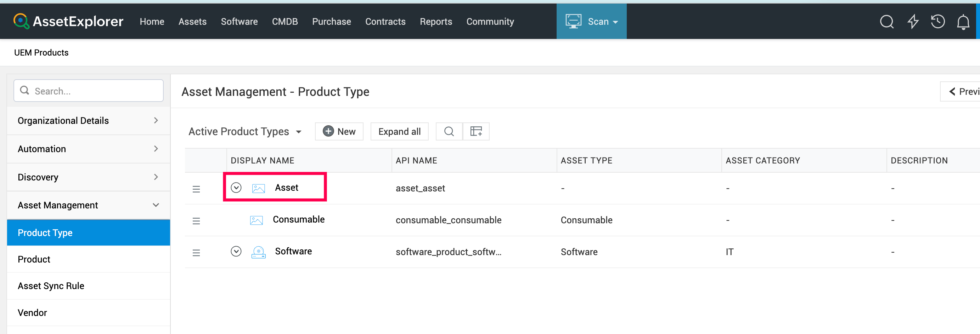Image resolution: width=980 pixels, height=334 pixels.
Task: Click the Software product type disc icon
Action: pyautogui.click(x=258, y=252)
